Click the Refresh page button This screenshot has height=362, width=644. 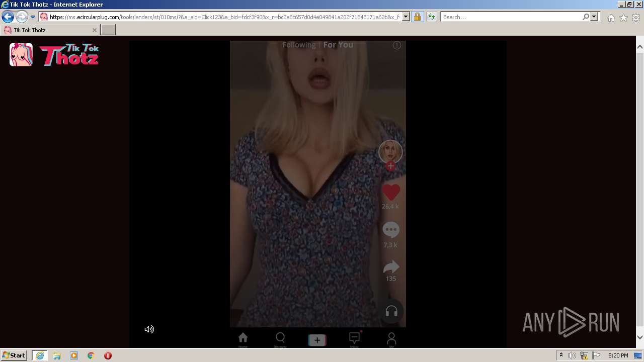432,17
